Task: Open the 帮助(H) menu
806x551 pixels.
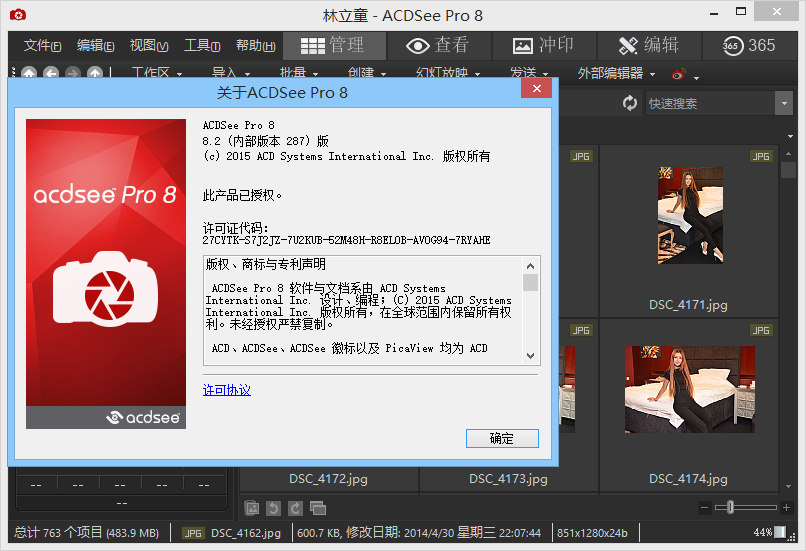Action: pyautogui.click(x=255, y=46)
